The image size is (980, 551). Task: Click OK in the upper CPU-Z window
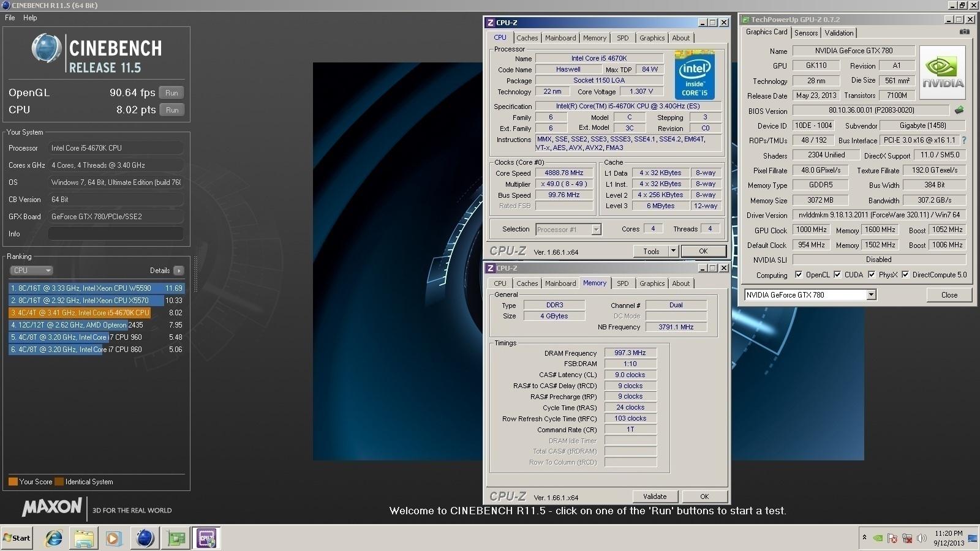[703, 251]
